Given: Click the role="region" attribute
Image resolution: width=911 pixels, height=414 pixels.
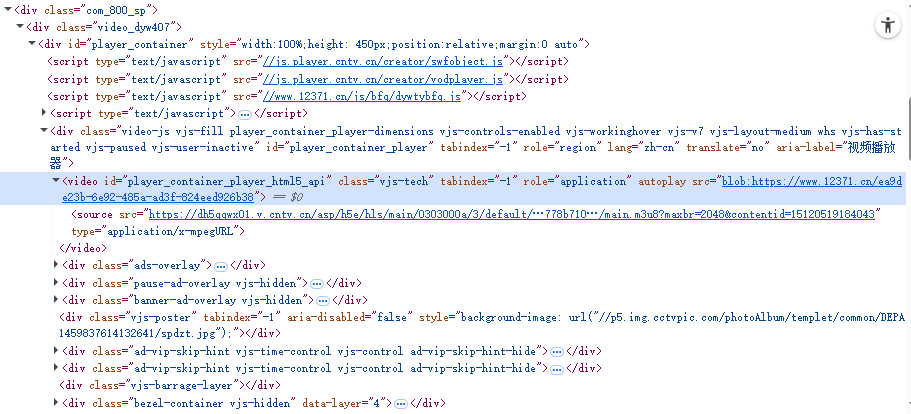Looking at the screenshot, I should (x=559, y=147).
